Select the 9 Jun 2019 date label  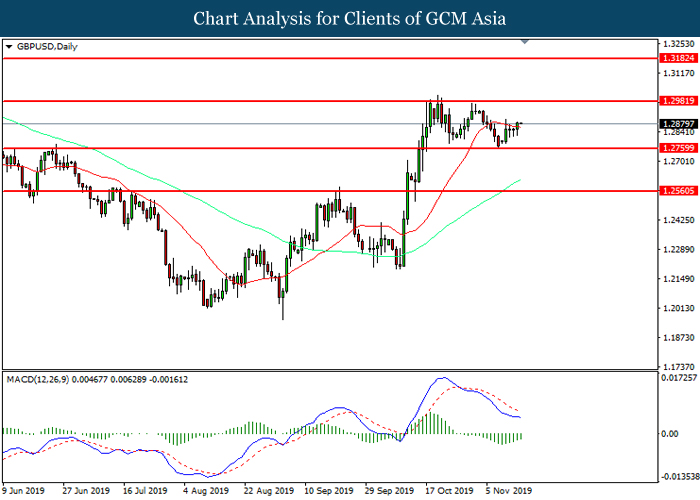26,492
